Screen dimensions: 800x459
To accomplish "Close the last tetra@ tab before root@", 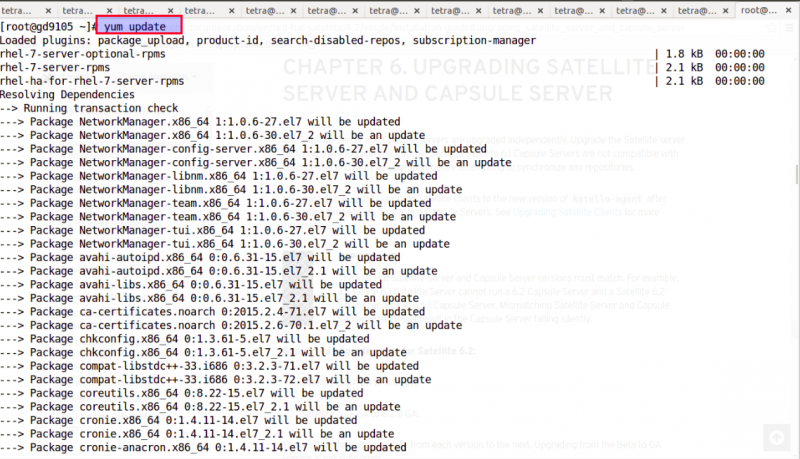I will pyautogui.click(x=726, y=10).
